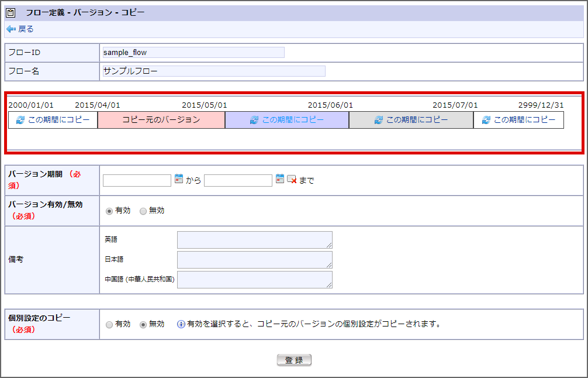Select 有効 for バージョン有効/無効

[109, 211]
